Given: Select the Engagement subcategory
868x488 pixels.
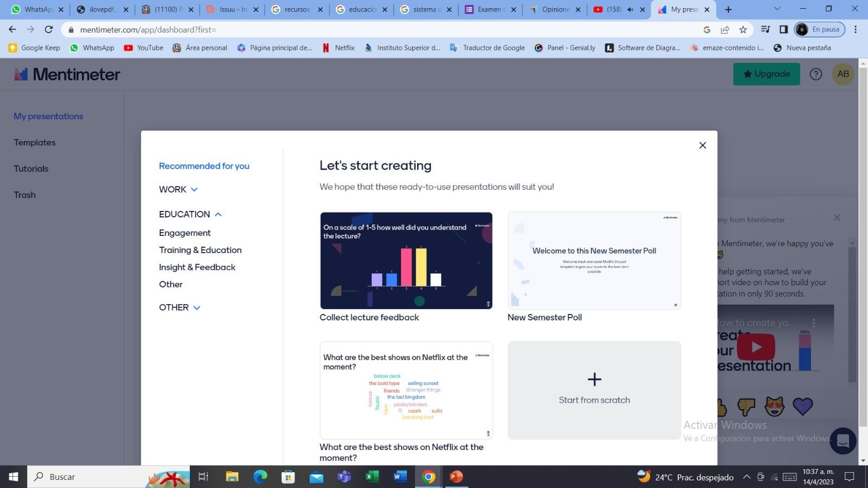Looking at the screenshot, I should tap(184, 233).
